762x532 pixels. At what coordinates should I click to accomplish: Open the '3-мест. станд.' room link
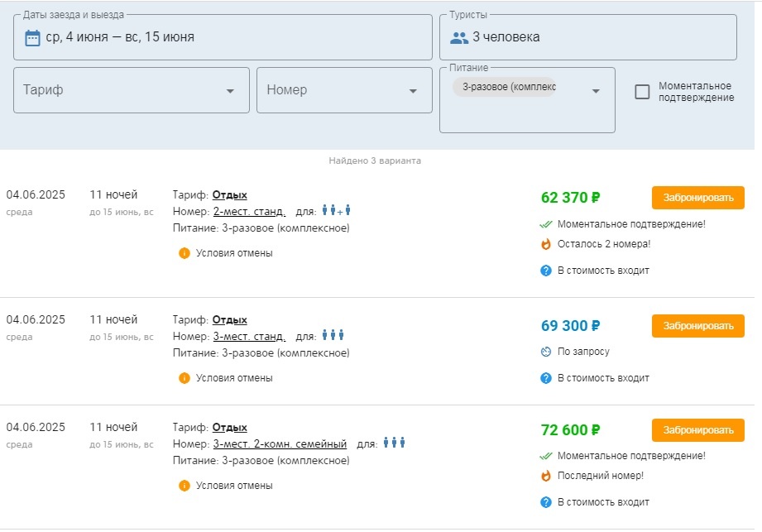click(249, 336)
